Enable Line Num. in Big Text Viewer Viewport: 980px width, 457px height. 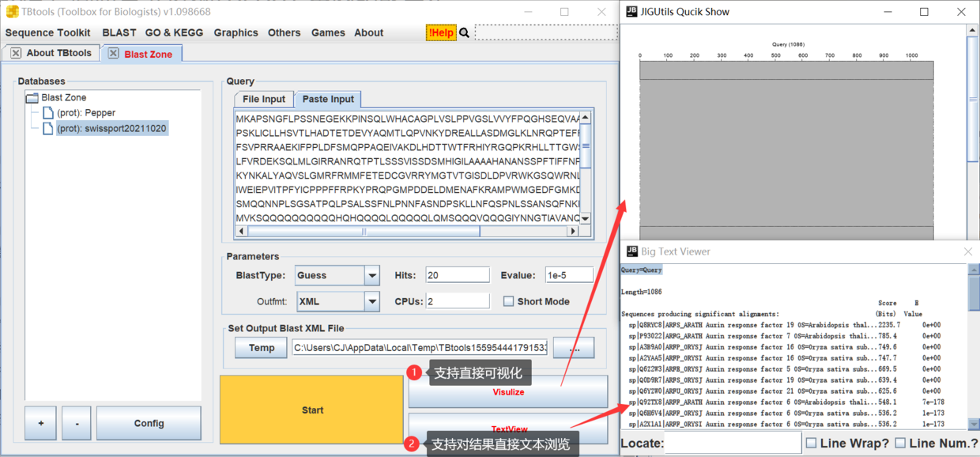click(x=900, y=444)
